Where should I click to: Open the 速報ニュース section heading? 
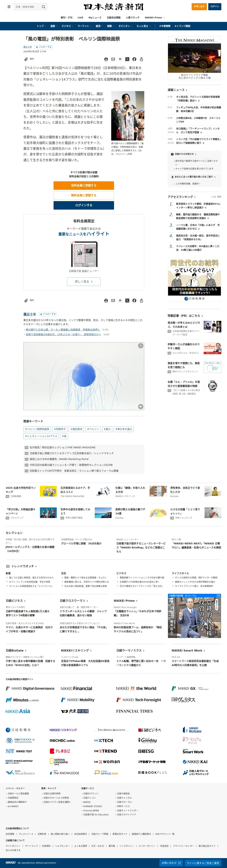177,90
